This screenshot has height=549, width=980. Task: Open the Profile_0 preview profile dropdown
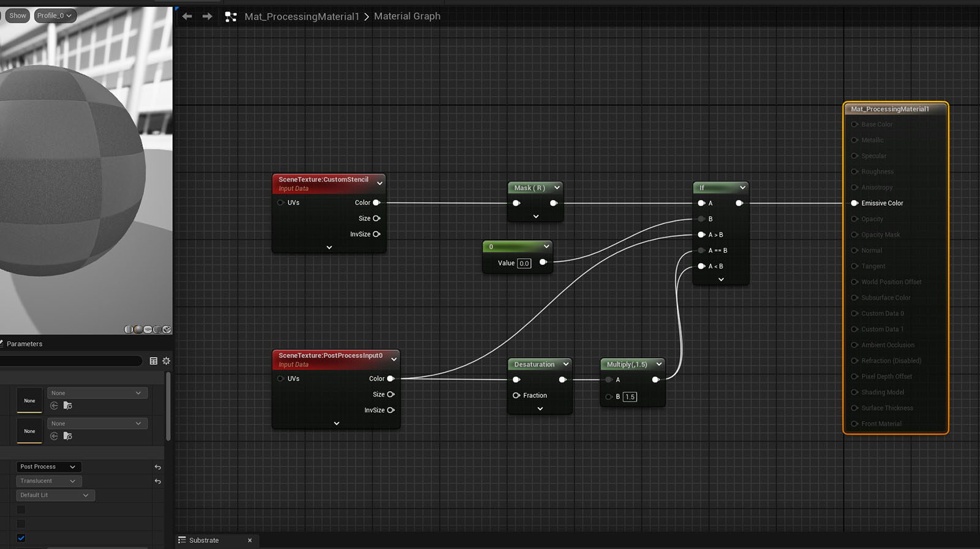click(x=55, y=16)
